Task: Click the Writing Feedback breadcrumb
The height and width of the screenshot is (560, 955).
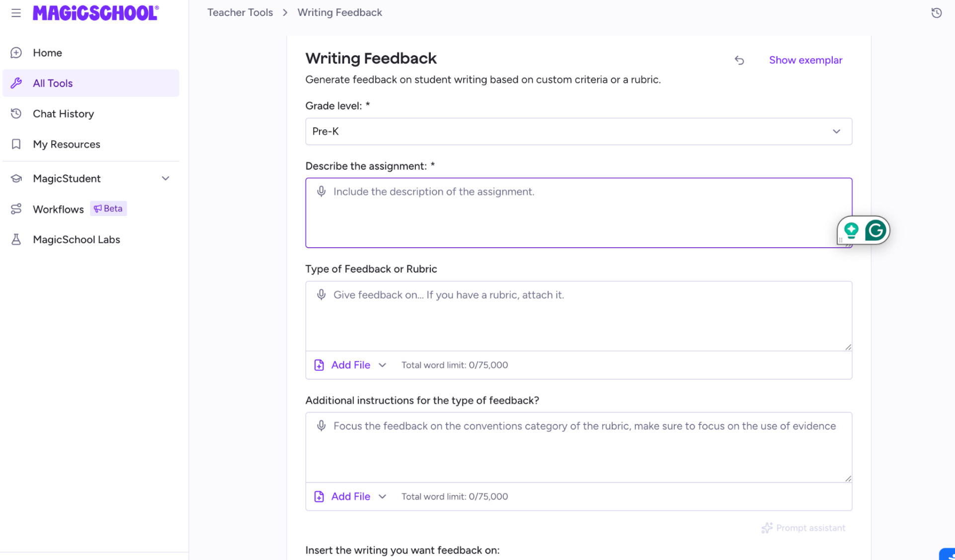Action: 340,12
